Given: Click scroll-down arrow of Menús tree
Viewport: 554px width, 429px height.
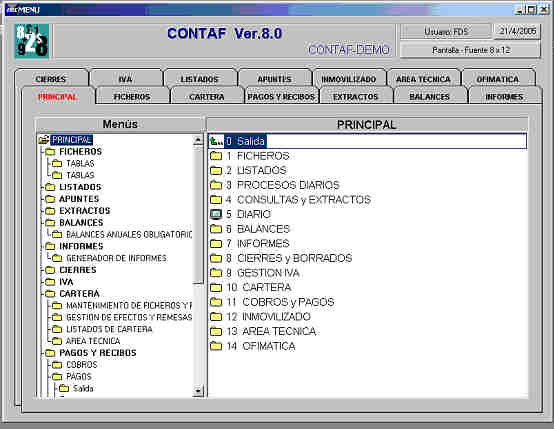Looking at the screenshot, I should pos(198,391).
